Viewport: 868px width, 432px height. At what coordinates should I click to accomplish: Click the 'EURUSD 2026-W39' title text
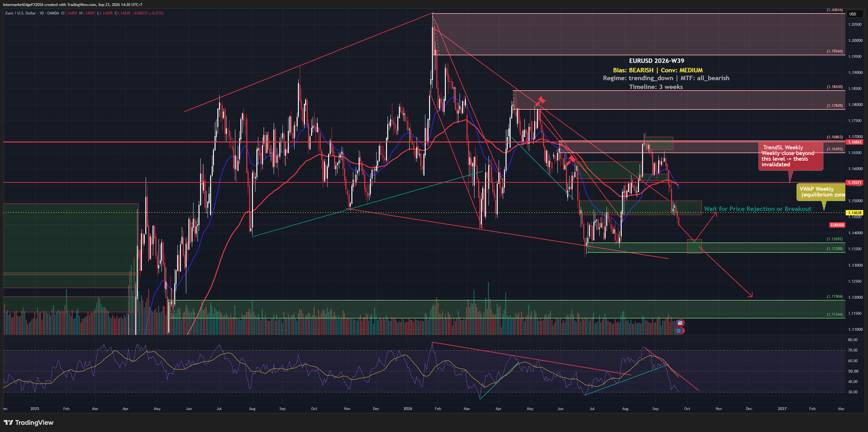pos(656,61)
